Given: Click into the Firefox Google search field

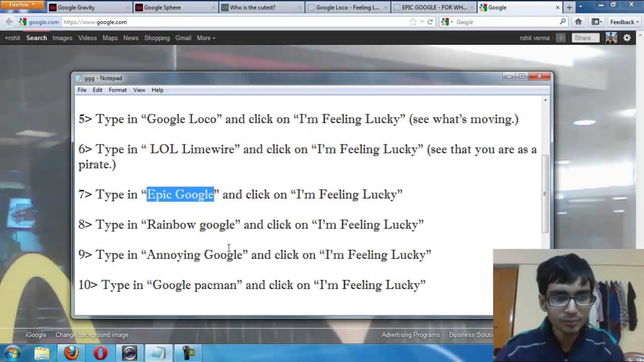Looking at the screenshot, I should [506, 22].
